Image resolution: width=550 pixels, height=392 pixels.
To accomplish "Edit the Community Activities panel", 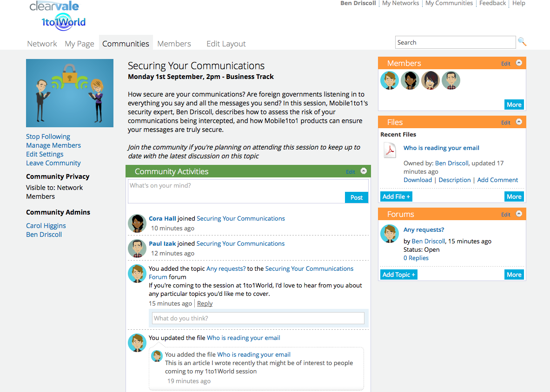I will 351,172.
